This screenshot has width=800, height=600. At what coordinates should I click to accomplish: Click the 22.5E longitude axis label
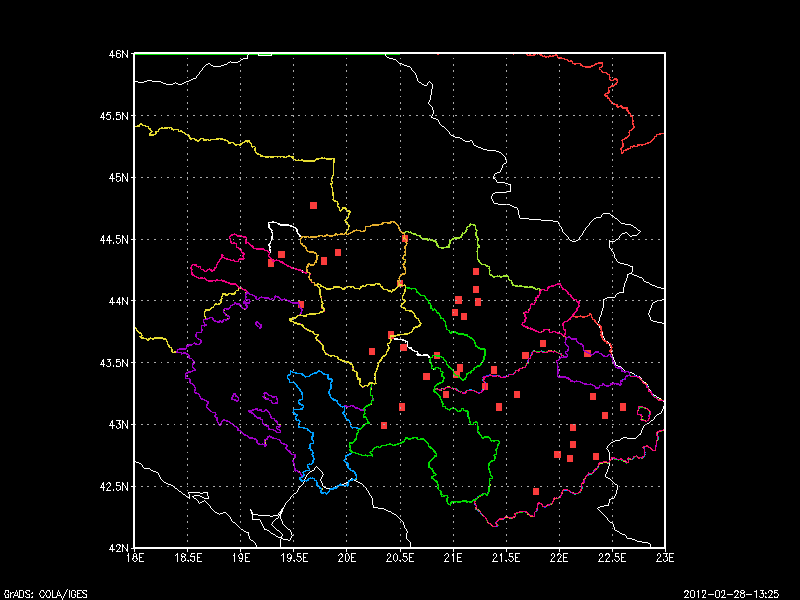coord(612,558)
